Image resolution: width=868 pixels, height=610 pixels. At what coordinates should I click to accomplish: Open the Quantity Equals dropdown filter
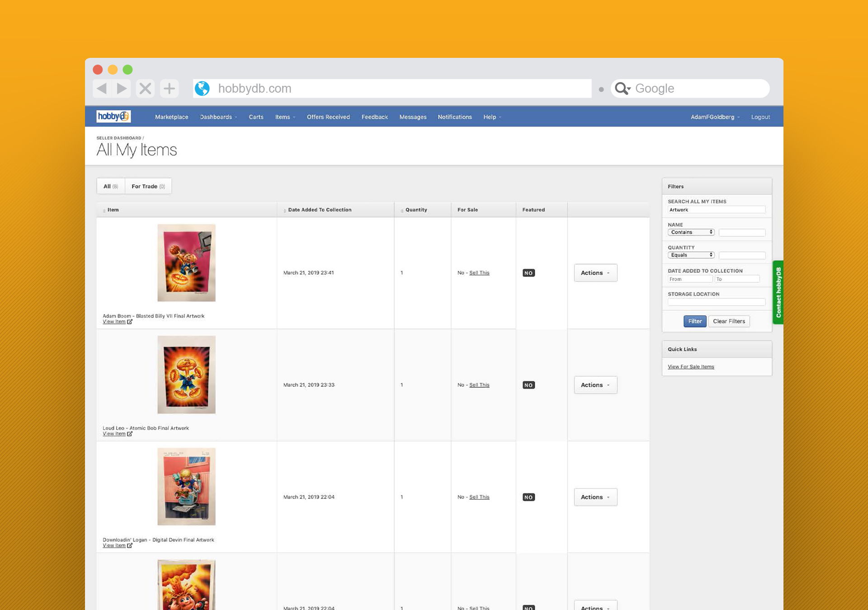pos(691,255)
